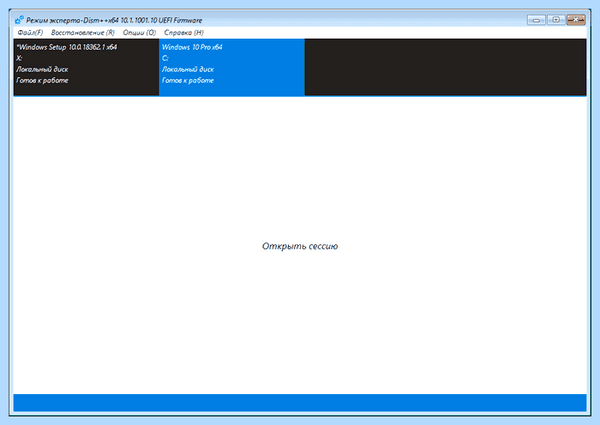Click the Открыть сессию link

tap(300, 246)
